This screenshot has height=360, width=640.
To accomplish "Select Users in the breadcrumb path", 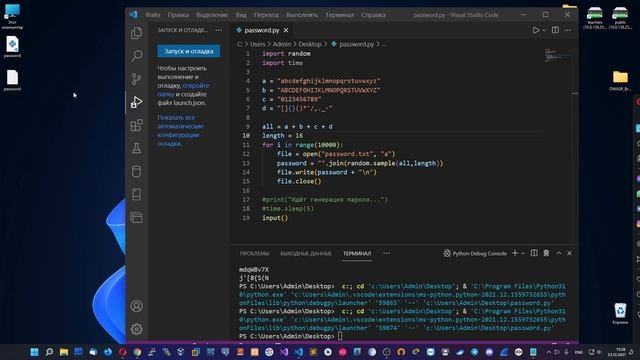I will 257,44.
